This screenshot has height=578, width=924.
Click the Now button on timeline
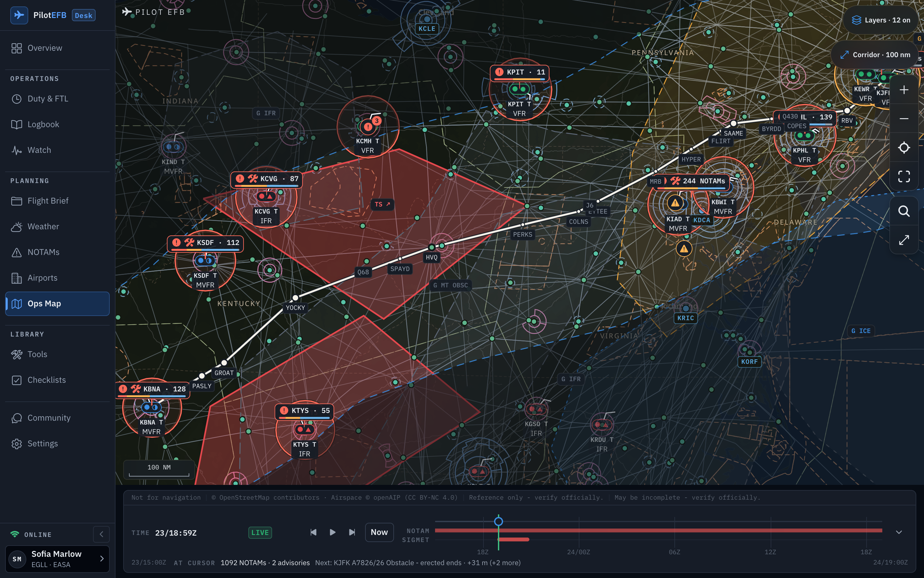(379, 532)
